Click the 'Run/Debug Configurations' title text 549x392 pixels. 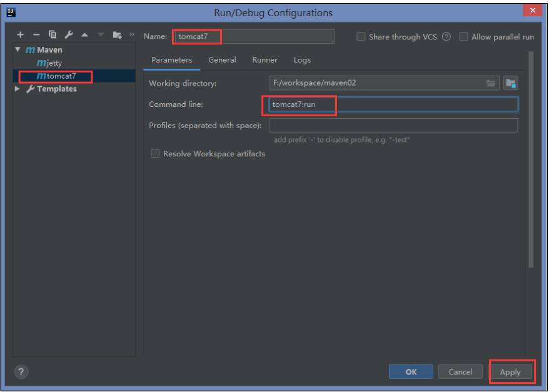(x=273, y=13)
